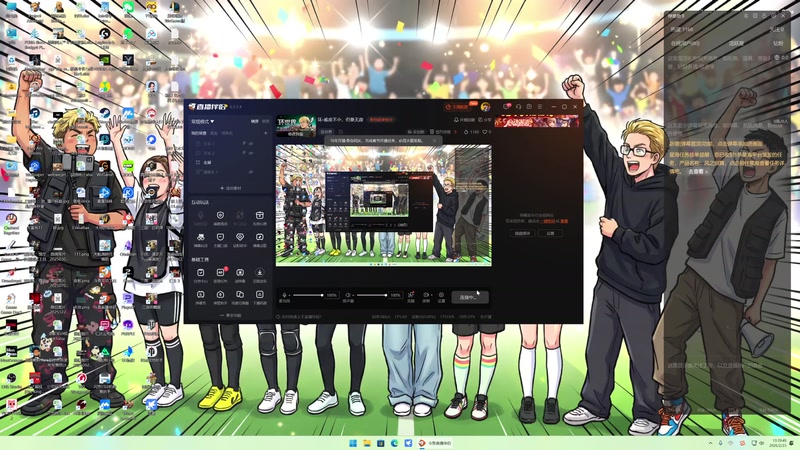
Task: Click the help link in the status bar
Action: pyautogui.click(x=299, y=316)
